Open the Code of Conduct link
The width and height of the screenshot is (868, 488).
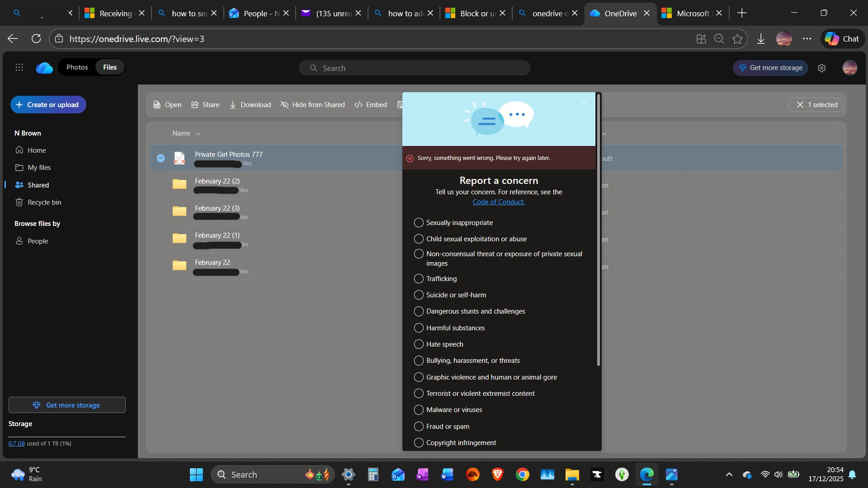(x=498, y=202)
